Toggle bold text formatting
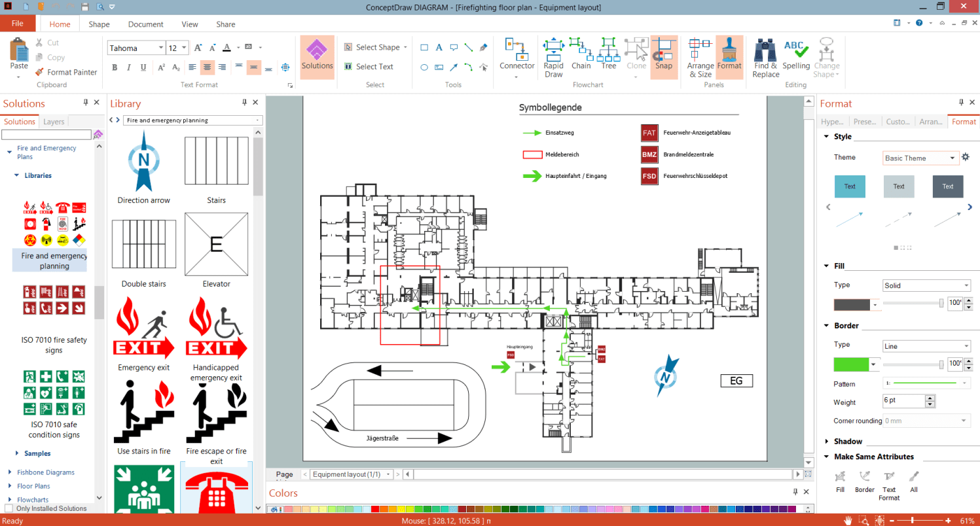This screenshot has height=526, width=980. [x=114, y=67]
